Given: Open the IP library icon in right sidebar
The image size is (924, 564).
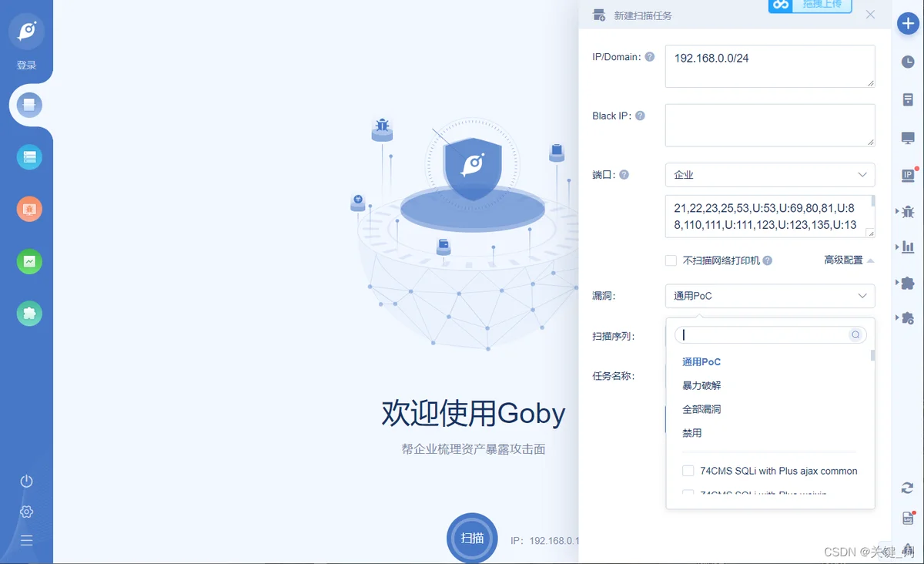Looking at the screenshot, I should (908, 175).
